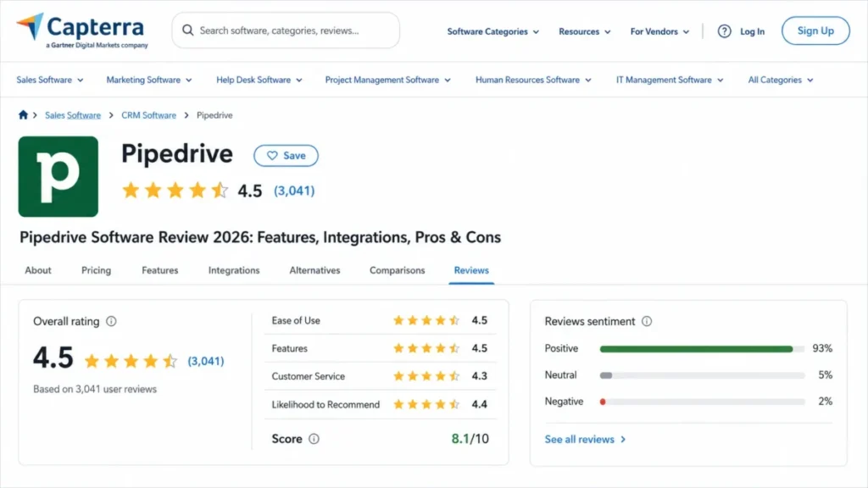This screenshot has width=868, height=488.
Task: Click the Positive sentiment bar
Action: pyautogui.click(x=702, y=348)
